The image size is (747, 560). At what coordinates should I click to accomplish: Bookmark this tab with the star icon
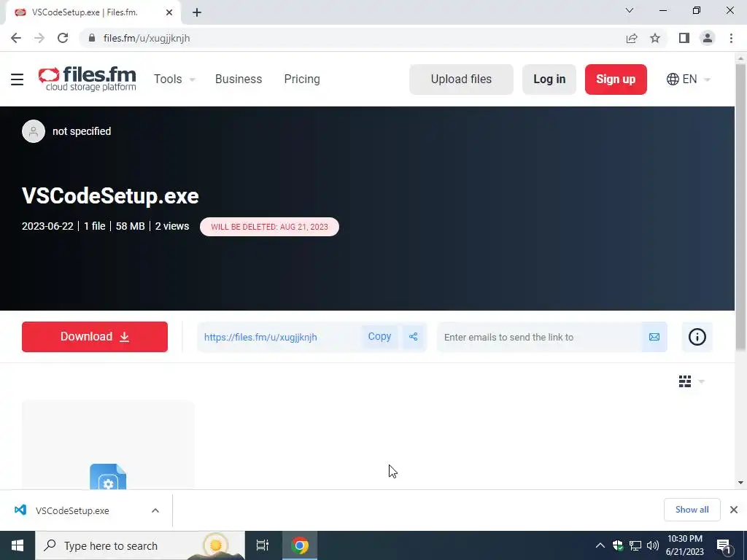(x=655, y=38)
